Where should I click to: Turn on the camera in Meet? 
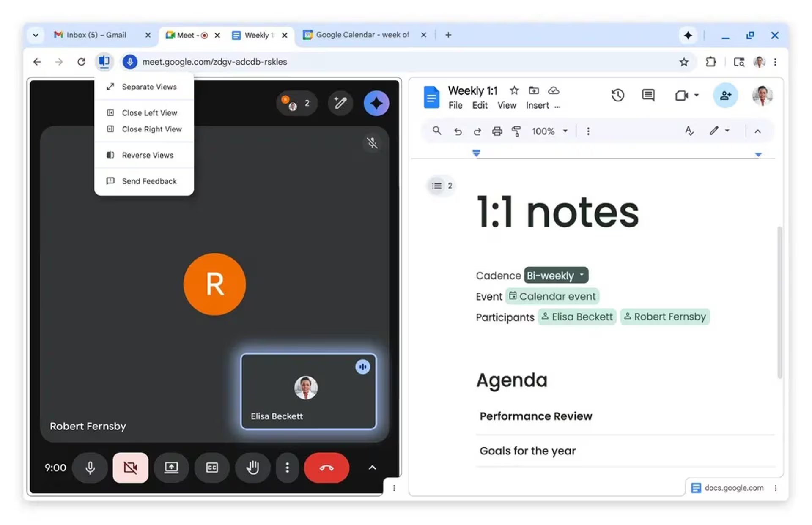pyautogui.click(x=130, y=468)
